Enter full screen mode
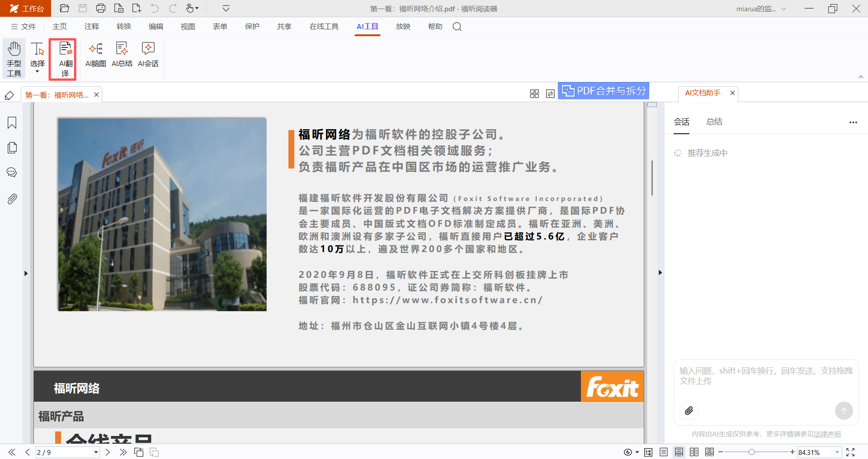868x459 pixels. point(850,452)
